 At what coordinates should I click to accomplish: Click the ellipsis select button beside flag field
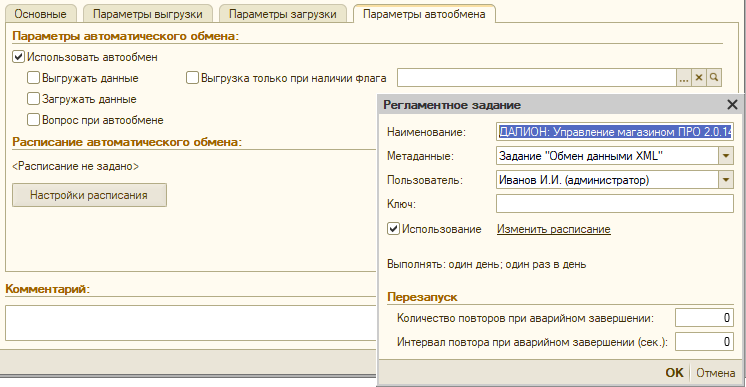(x=684, y=78)
